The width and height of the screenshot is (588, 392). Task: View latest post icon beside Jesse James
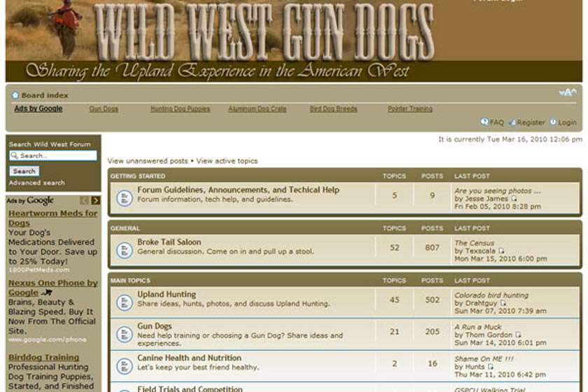514,199
